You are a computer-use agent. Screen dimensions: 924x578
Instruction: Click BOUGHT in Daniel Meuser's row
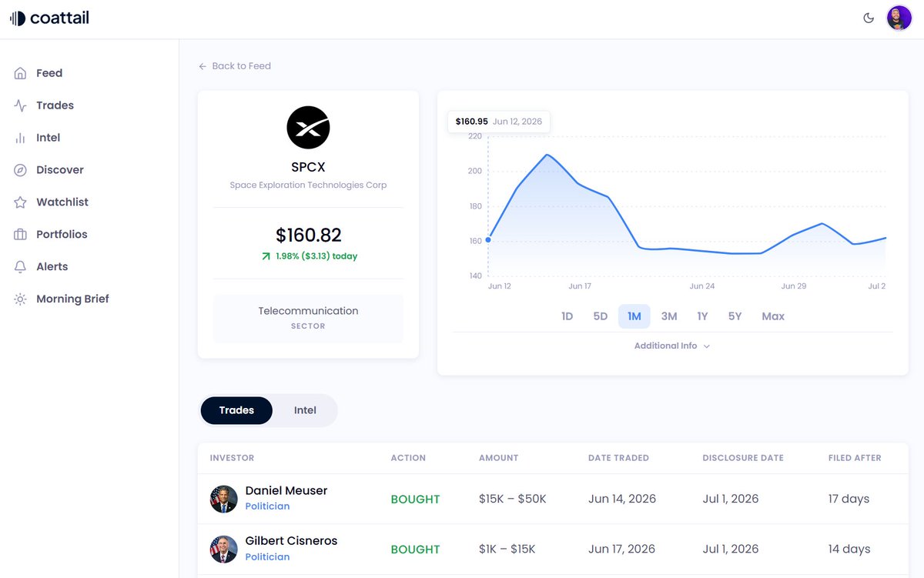pos(415,499)
